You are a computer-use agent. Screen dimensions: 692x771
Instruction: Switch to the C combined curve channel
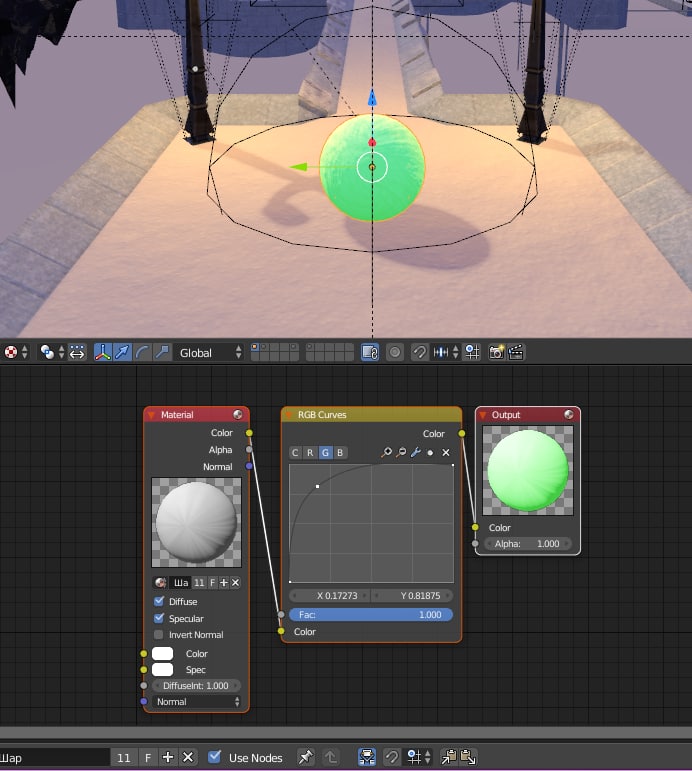(295, 452)
